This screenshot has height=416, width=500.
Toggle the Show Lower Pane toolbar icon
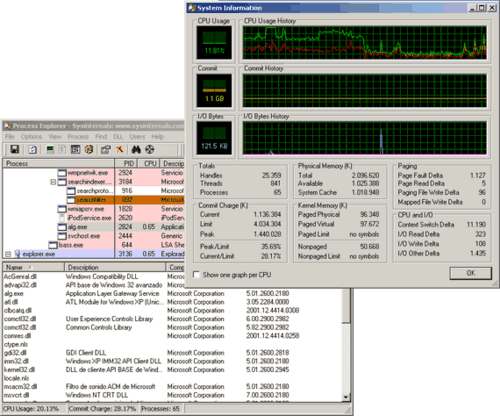[x=76, y=149]
